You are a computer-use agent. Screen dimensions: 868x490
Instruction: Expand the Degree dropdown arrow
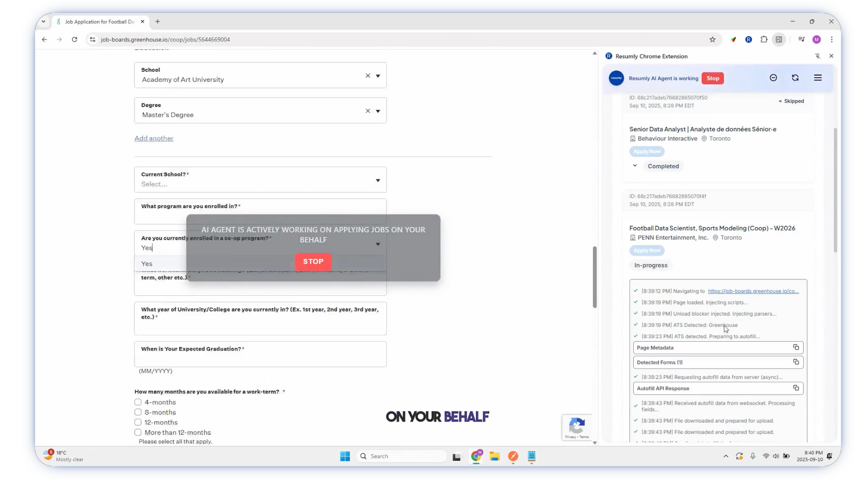[x=378, y=111]
